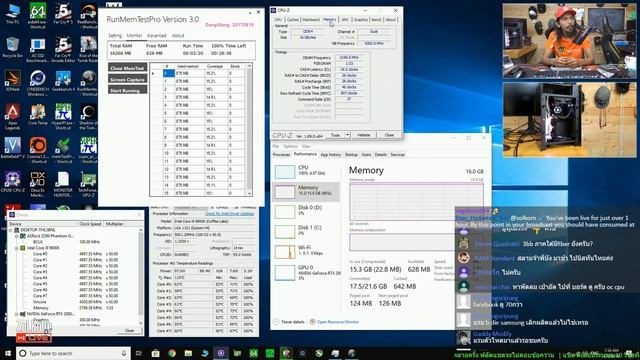This screenshot has height=360, width=640.
Task: Open the CPU-Z Tools dropdown arrow
Action: coord(347,135)
